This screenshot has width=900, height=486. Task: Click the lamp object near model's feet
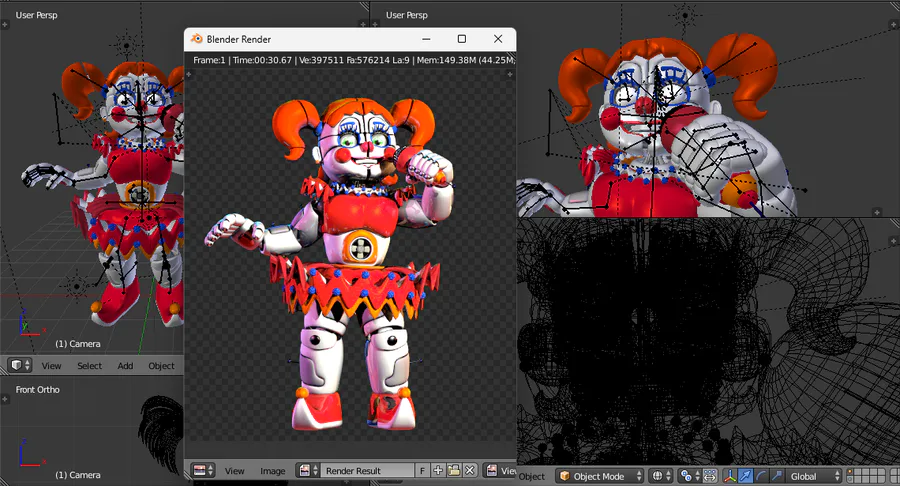[x=76, y=285]
